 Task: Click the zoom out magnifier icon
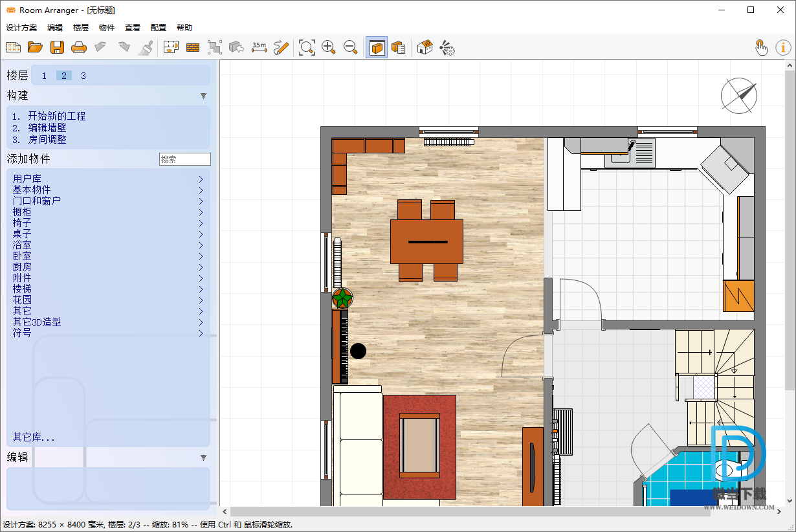point(351,47)
